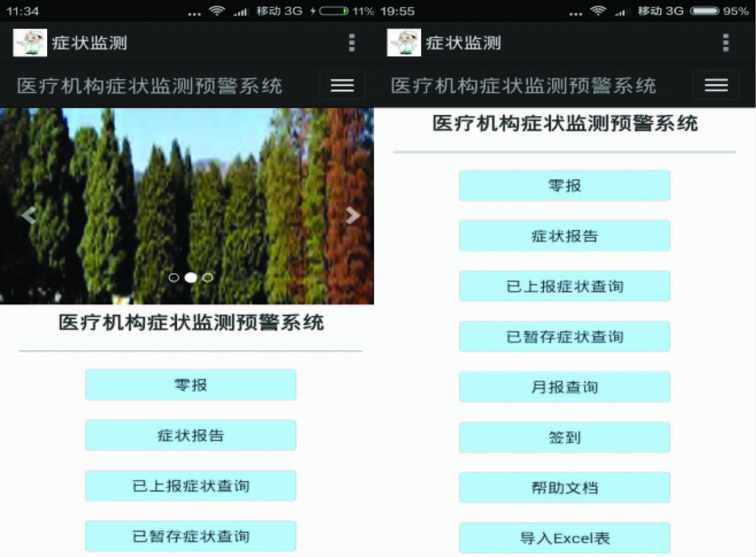Tap the 19:55 clock in status bar
The image size is (756, 557).
[397, 11]
